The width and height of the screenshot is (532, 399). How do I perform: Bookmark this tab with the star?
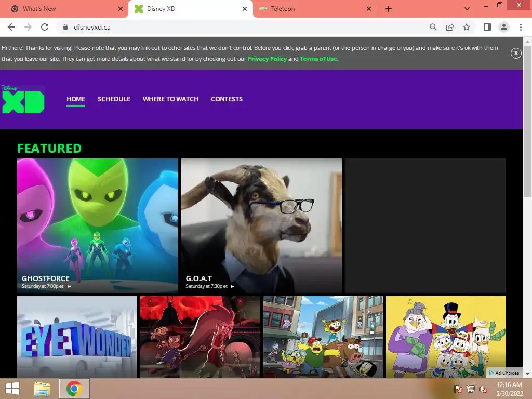467,27
